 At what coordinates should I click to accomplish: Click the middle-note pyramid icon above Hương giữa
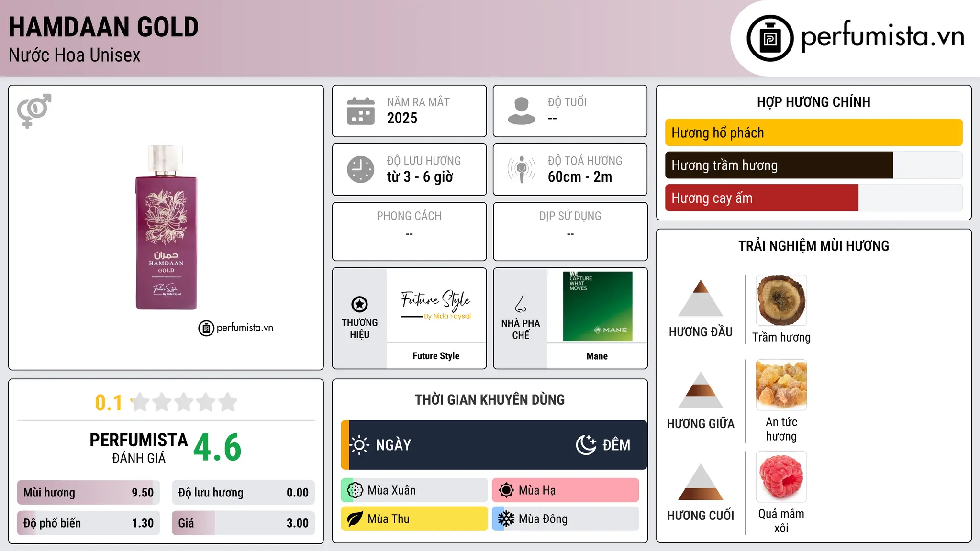(x=701, y=390)
